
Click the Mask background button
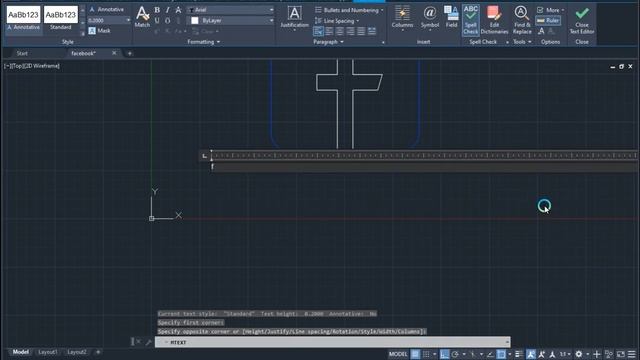100,31
